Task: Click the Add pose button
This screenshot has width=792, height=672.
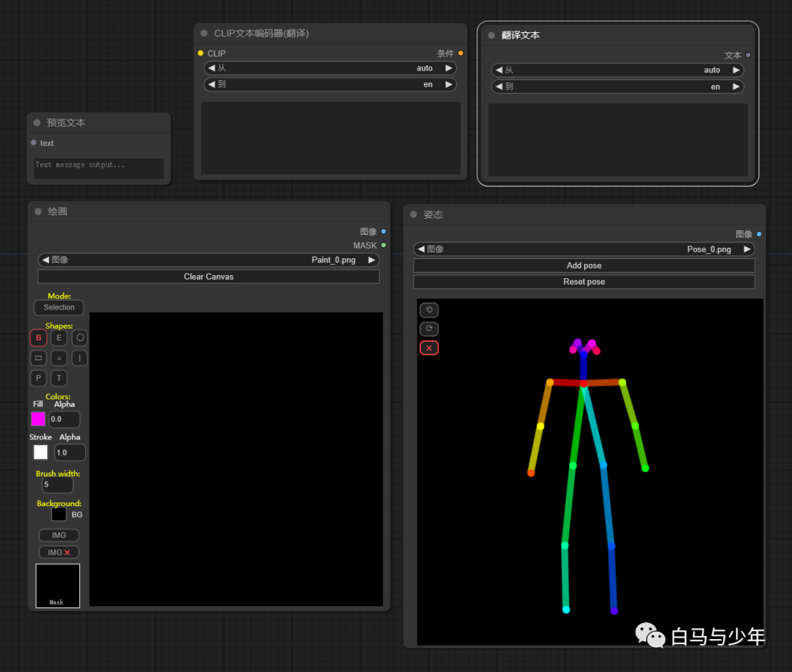Action: point(584,266)
